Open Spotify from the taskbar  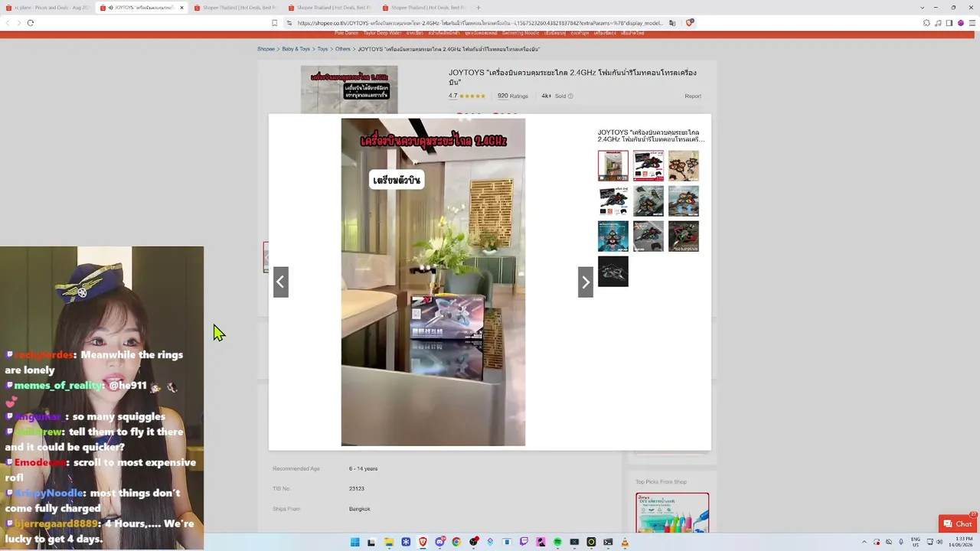tap(557, 543)
